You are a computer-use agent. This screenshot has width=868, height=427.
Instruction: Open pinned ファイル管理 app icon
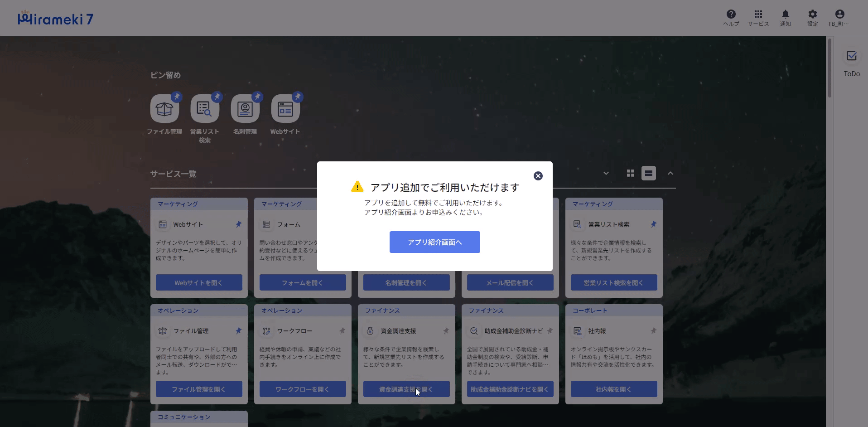(164, 109)
